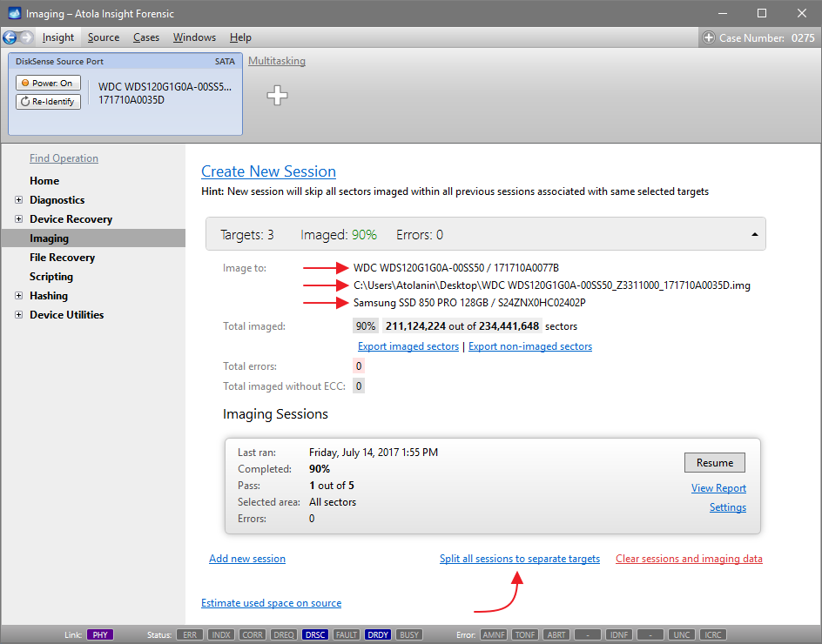This screenshot has height=644, width=822.
Task: Click the plus icon to add multitasking port
Action: click(277, 96)
